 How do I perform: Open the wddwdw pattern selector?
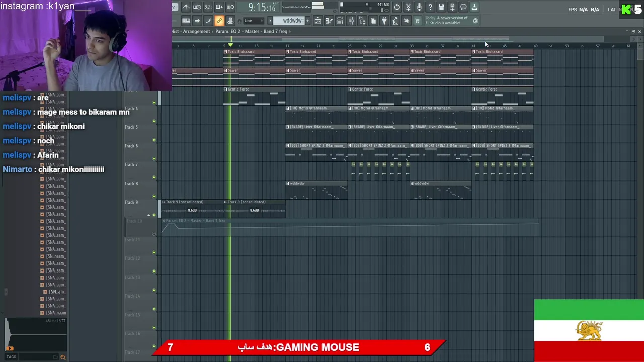coord(292,21)
